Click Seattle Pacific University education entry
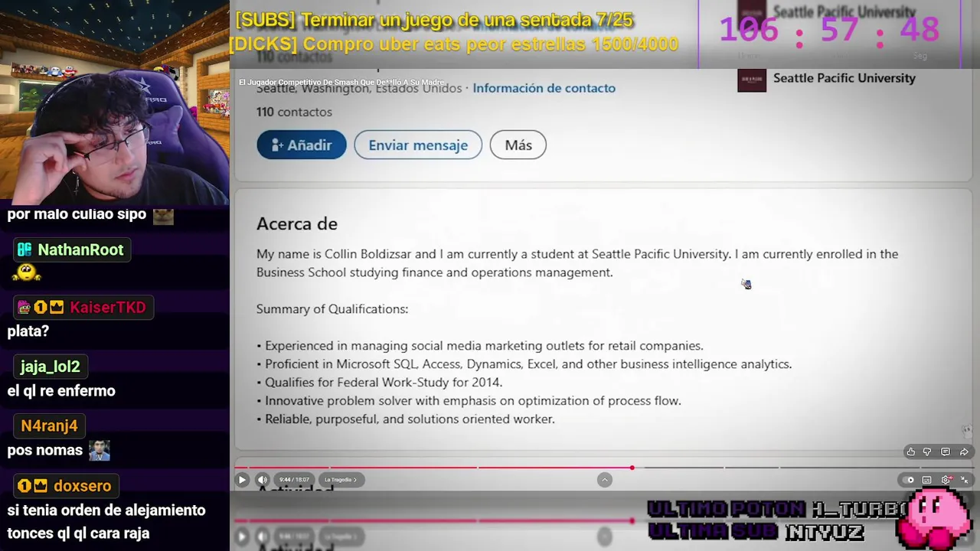This screenshot has width=980, height=551. pos(844,78)
